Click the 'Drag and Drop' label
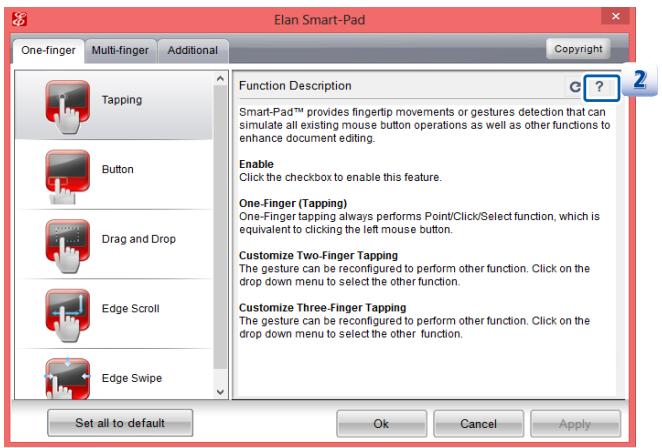 click(138, 239)
